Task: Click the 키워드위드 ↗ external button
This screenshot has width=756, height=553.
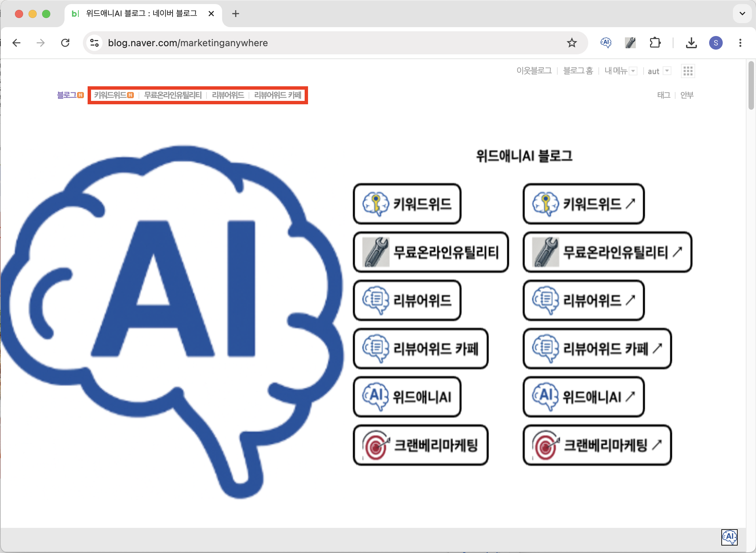Action: click(584, 204)
